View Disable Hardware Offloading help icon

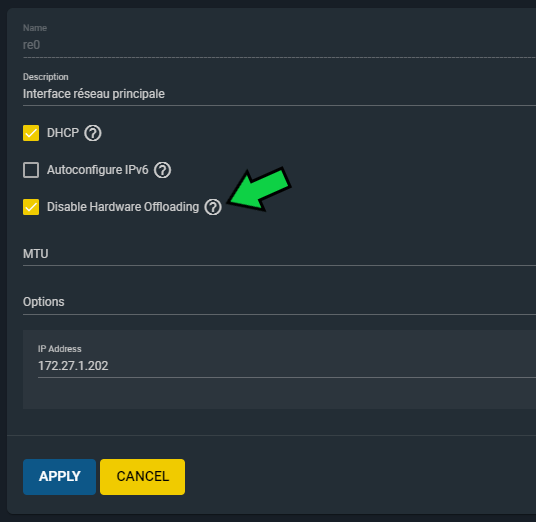tap(213, 207)
